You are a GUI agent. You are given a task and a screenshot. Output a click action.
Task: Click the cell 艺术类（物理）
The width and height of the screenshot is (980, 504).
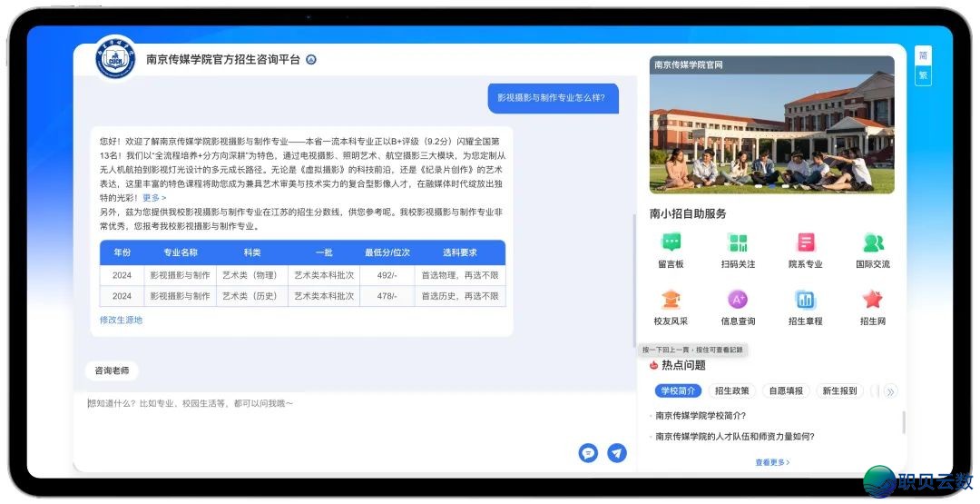coord(252,275)
